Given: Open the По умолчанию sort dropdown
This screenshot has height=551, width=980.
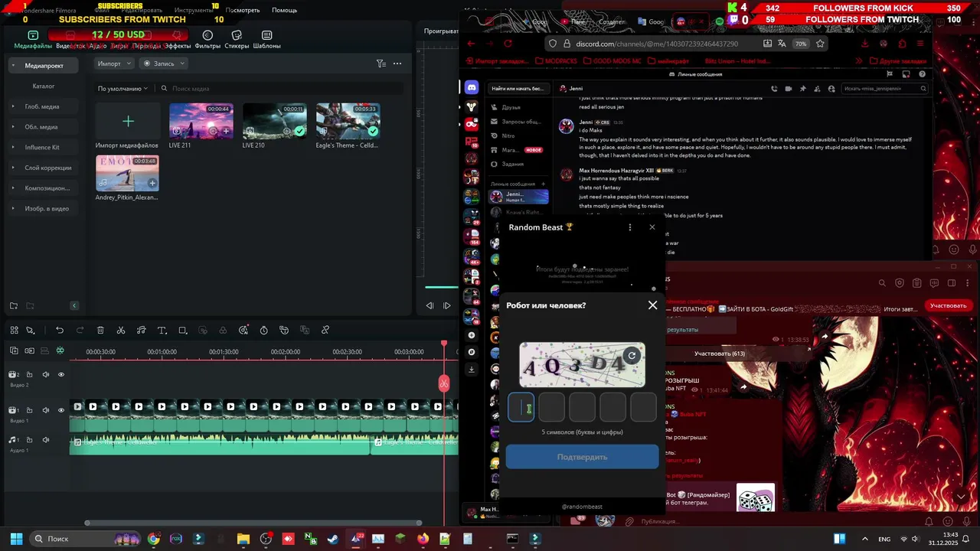Looking at the screenshot, I should click(x=122, y=89).
